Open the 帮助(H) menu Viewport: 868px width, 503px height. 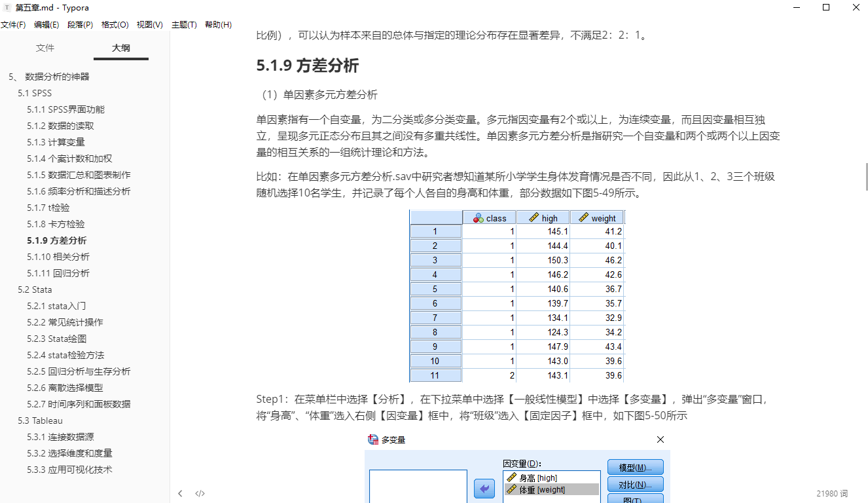(x=218, y=24)
